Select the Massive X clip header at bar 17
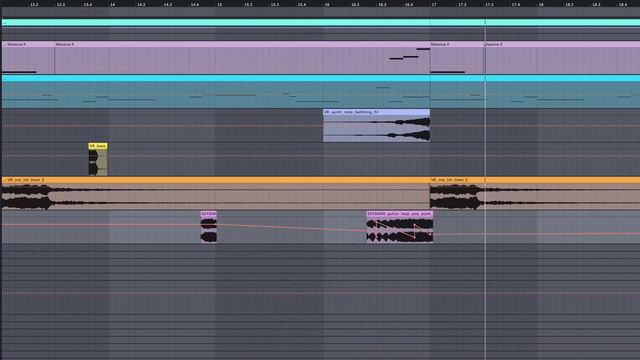 coord(457,44)
